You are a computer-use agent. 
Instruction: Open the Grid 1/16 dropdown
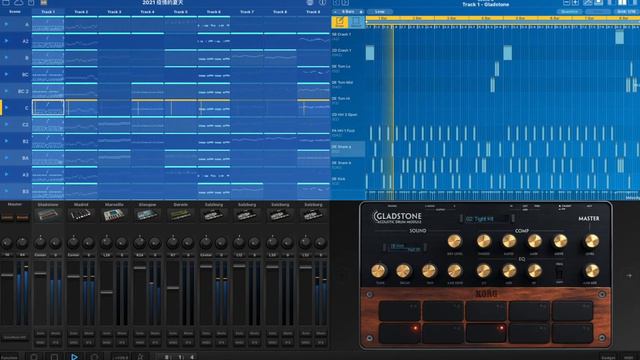[x=627, y=12]
